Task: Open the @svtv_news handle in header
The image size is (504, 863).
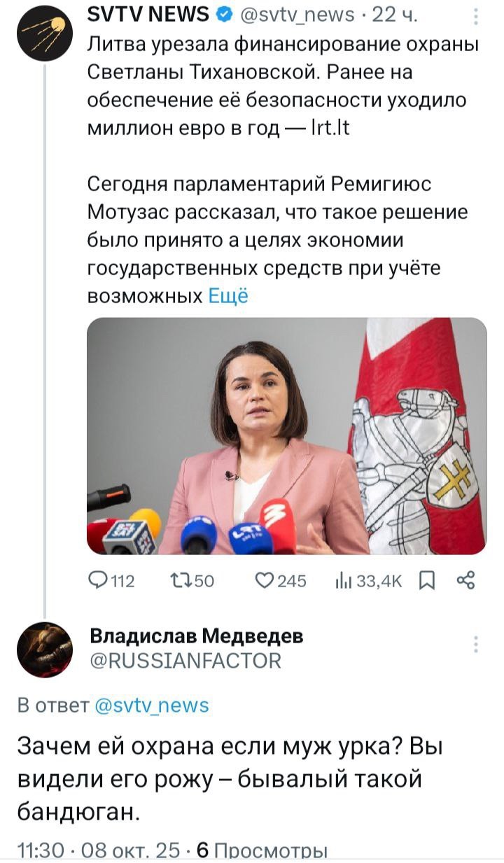Action: [297, 14]
